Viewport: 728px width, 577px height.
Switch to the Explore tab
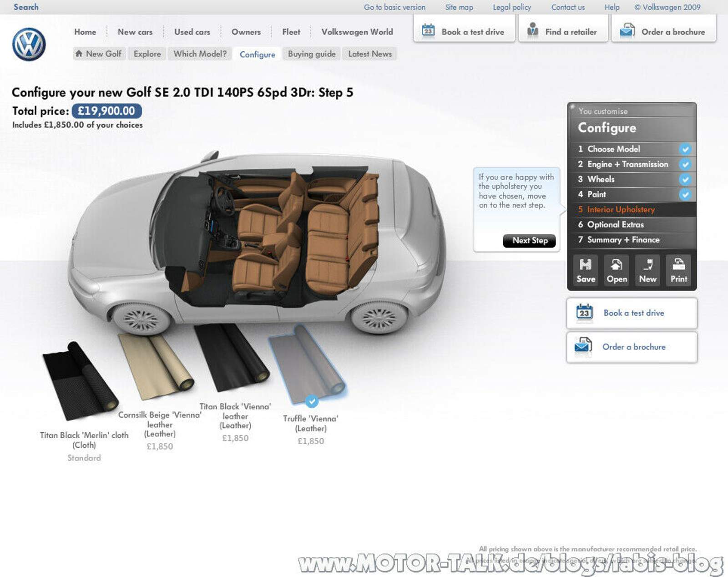pyautogui.click(x=147, y=54)
